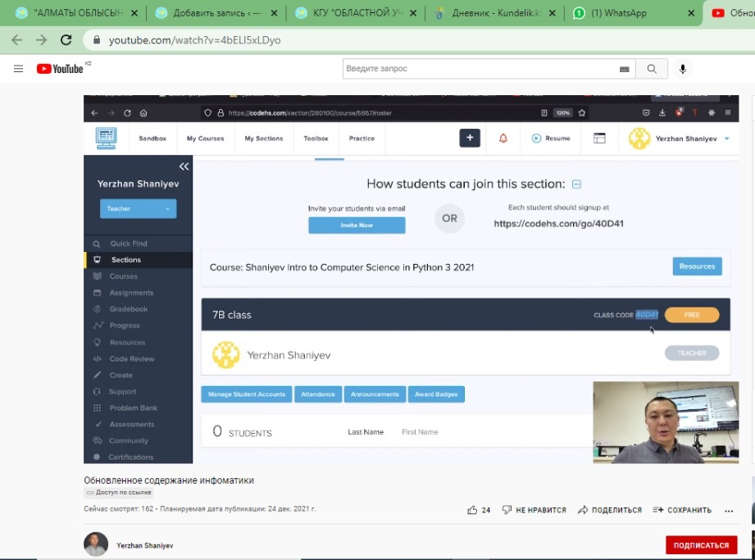Viewport: 755px width, 560px height.
Task: Select Problem Bank in the sidebar
Action: (133, 407)
